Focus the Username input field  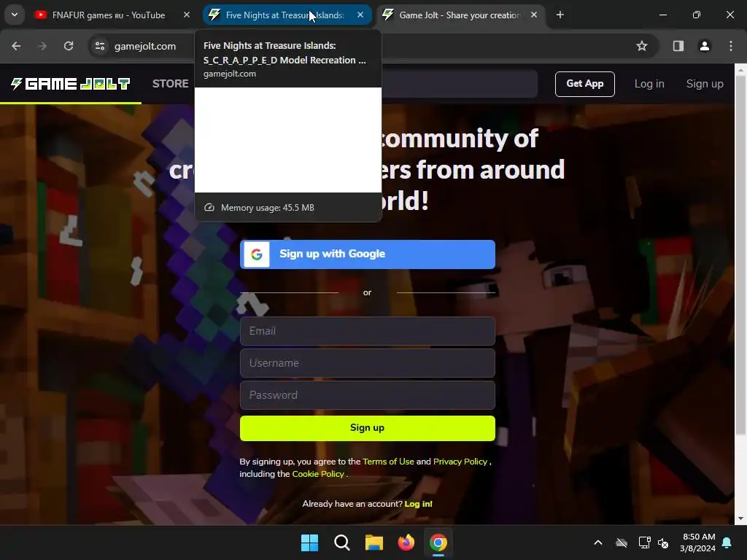(x=368, y=363)
